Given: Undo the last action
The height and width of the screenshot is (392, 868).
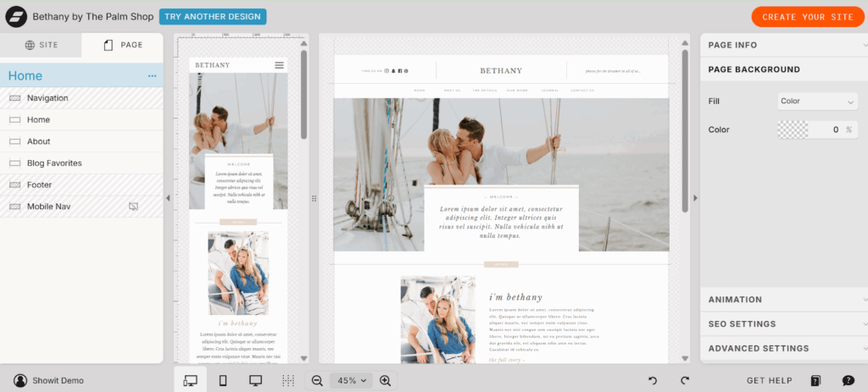Looking at the screenshot, I should click(653, 381).
